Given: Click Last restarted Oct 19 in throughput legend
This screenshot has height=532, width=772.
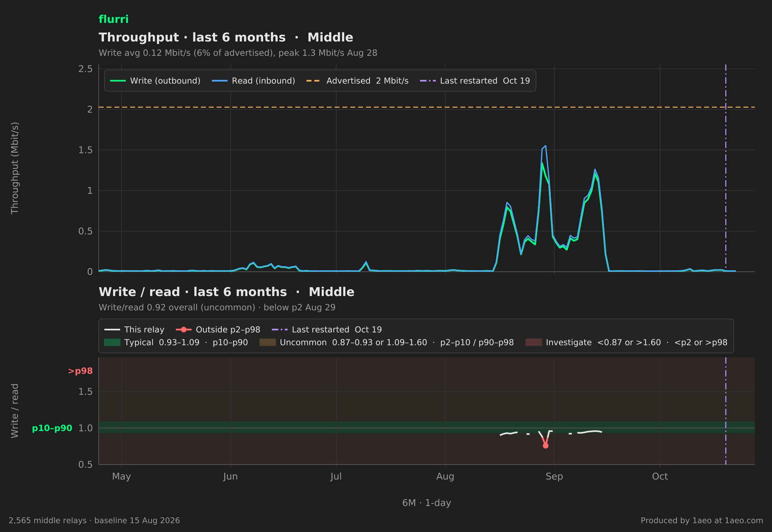Looking at the screenshot, I should 475,81.
